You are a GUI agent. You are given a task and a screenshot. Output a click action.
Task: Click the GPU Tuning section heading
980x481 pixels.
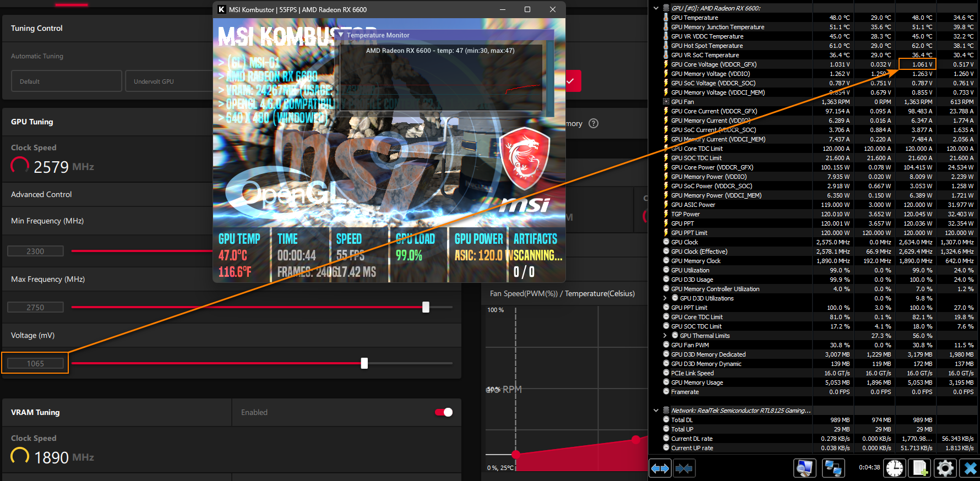(32, 122)
